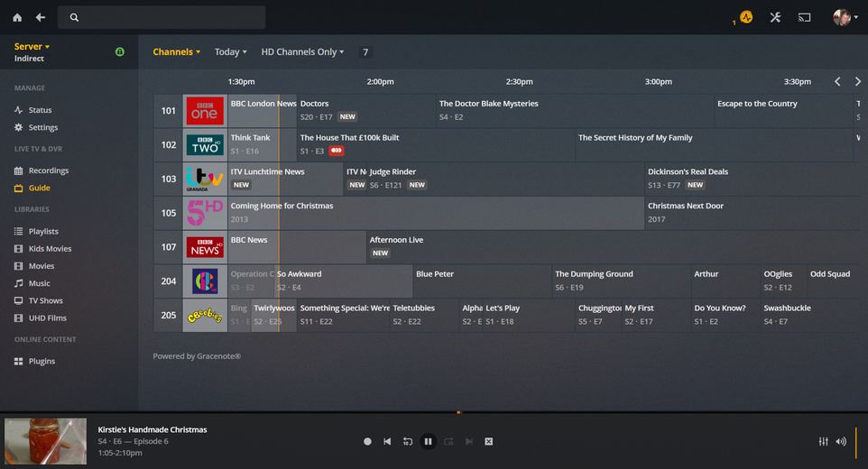The image size is (868, 469).
Task: Click the Powered by Gracenote text
Action: point(197,356)
